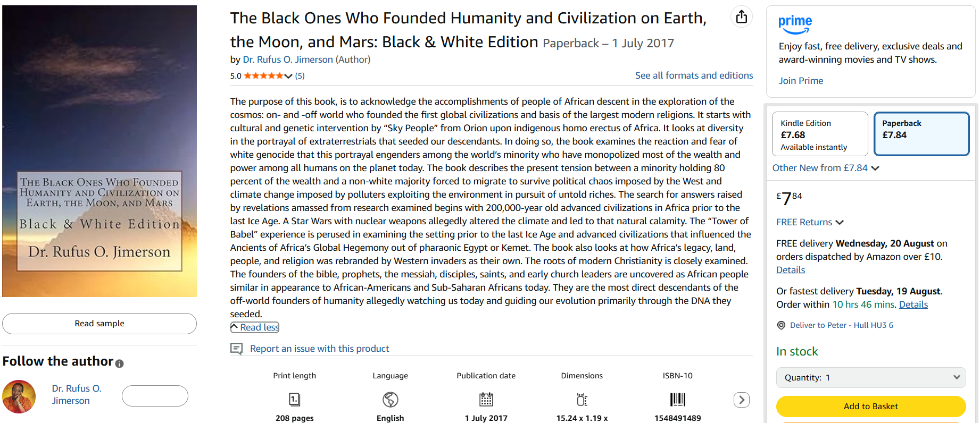The width and height of the screenshot is (980, 423).
Task: Select the Paperback format option
Action: pos(921,134)
